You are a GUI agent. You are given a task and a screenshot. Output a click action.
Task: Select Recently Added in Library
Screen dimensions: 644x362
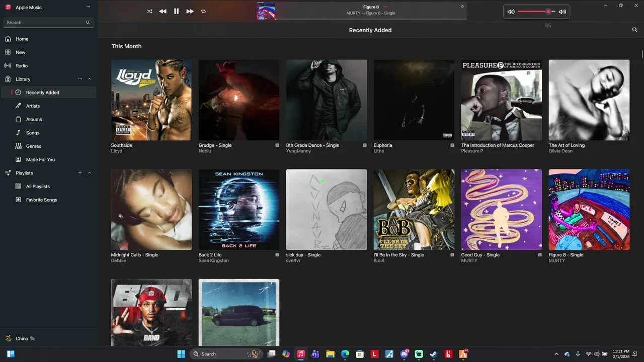click(x=48, y=93)
